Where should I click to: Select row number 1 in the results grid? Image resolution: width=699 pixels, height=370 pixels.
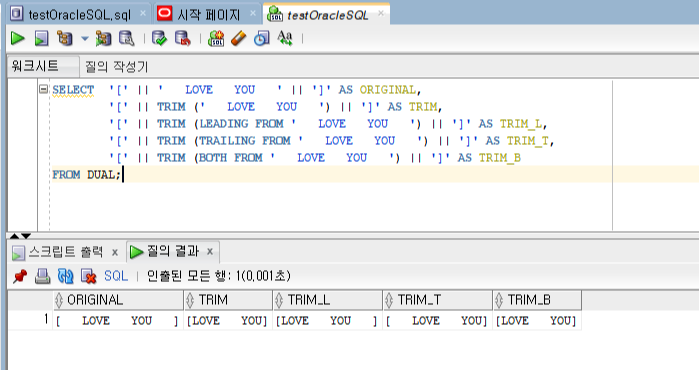pos(45,319)
